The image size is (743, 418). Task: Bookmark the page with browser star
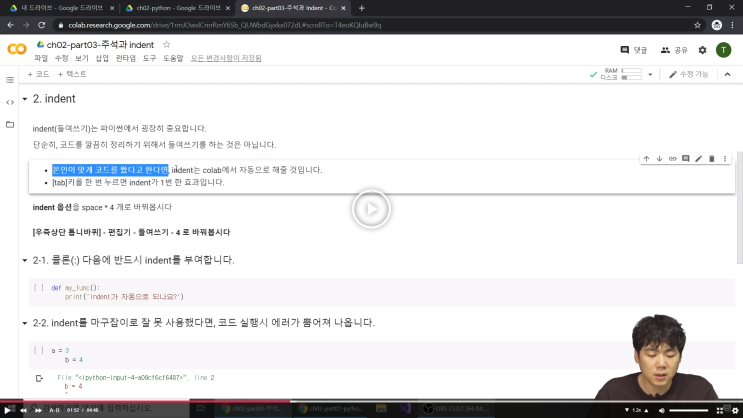click(697, 25)
